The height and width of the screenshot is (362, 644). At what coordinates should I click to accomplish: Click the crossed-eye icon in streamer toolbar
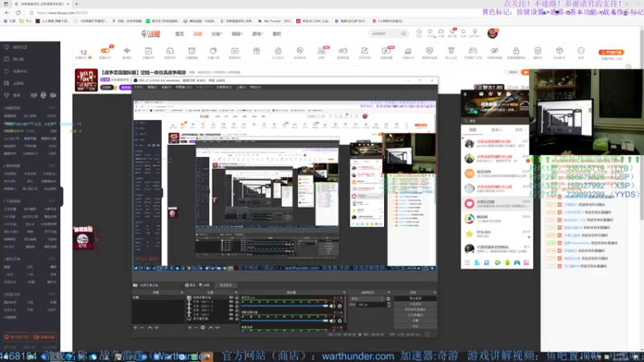pos(494,51)
